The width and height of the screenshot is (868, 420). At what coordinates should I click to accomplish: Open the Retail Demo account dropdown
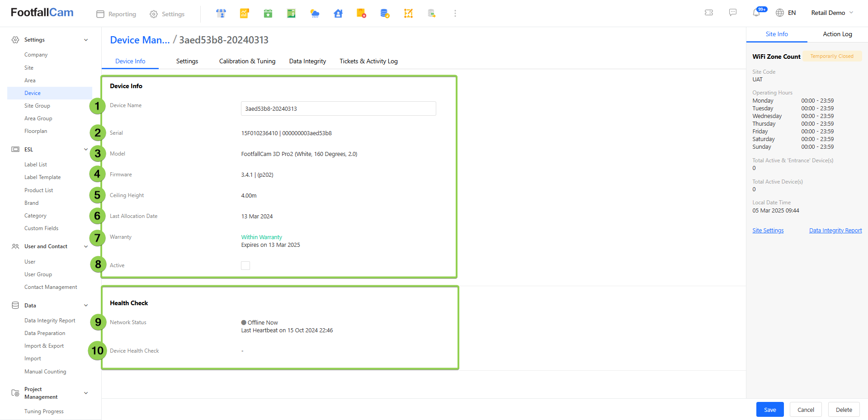(832, 13)
